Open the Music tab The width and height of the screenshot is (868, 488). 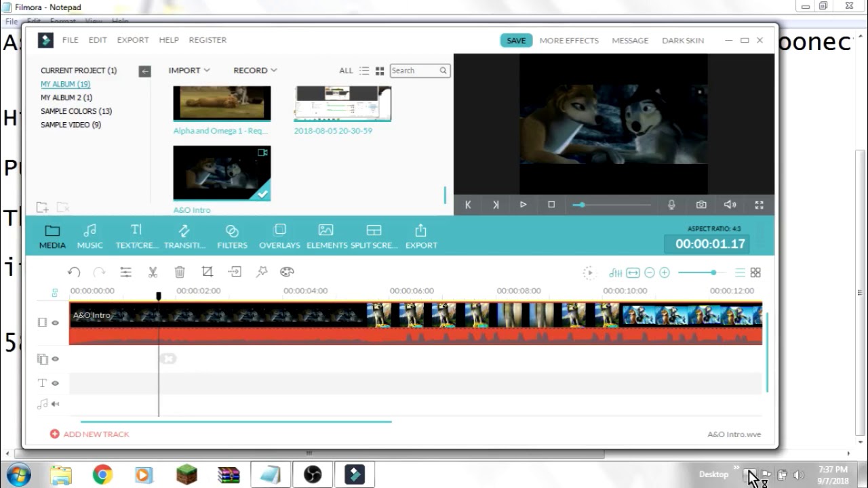click(x=90, y=237)
